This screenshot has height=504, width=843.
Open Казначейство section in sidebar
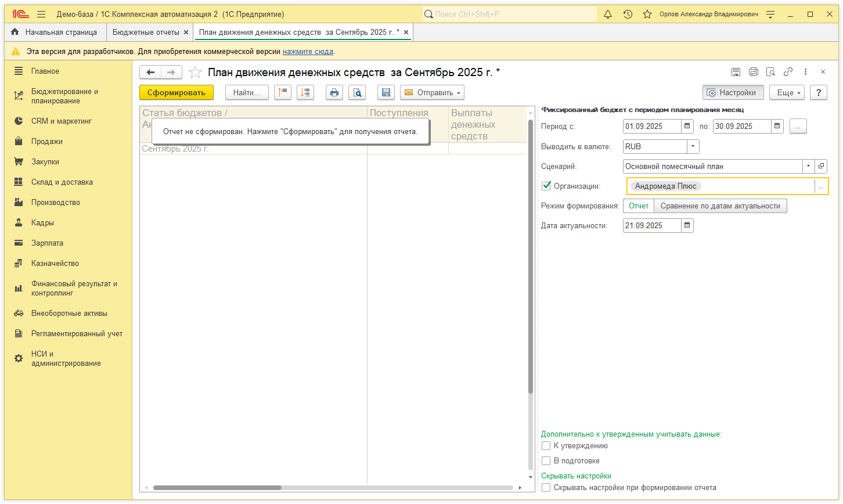tap(55, 264)
